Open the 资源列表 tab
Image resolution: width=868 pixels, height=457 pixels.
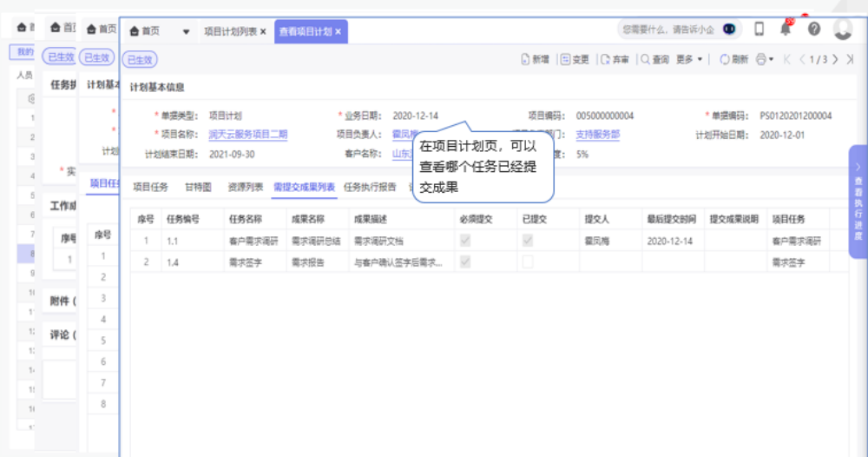click(x=246, y=188)
